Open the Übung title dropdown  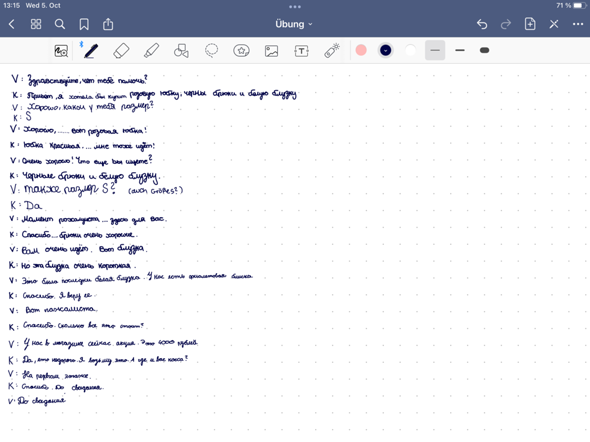(x=293, y=24)
